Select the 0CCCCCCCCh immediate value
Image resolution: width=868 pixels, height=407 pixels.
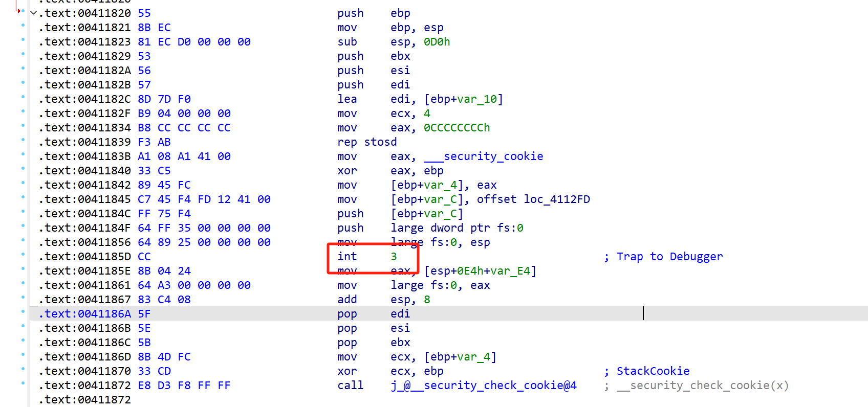click(457, 128)
